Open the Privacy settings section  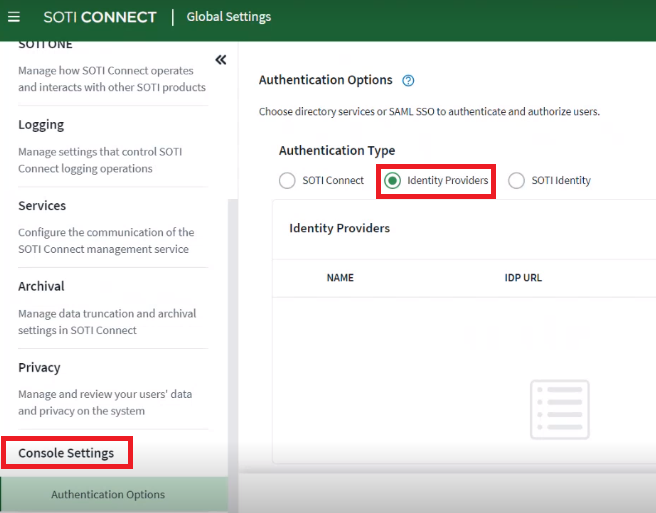(x=39, y=368)
